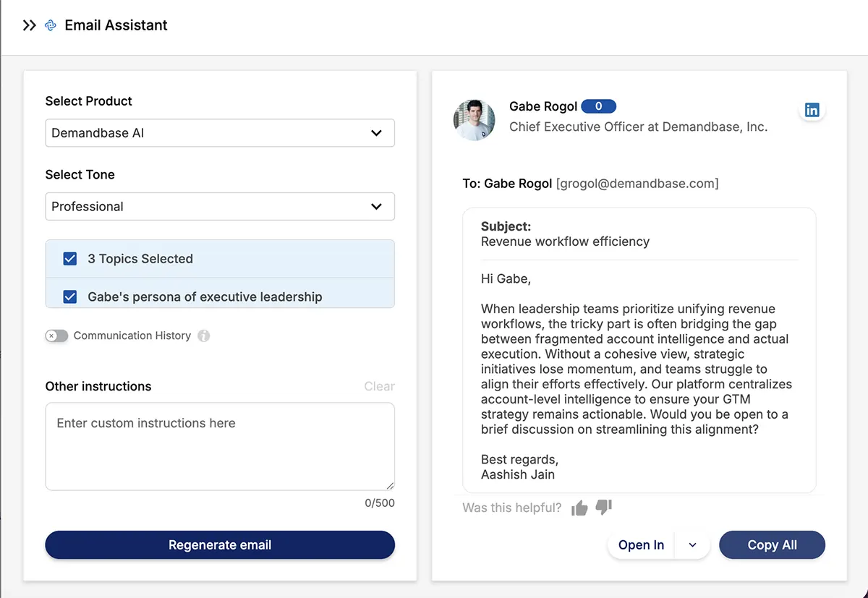
Task: Toggle the 3 Topics Selected checkbox
Action: pos(70,259)
